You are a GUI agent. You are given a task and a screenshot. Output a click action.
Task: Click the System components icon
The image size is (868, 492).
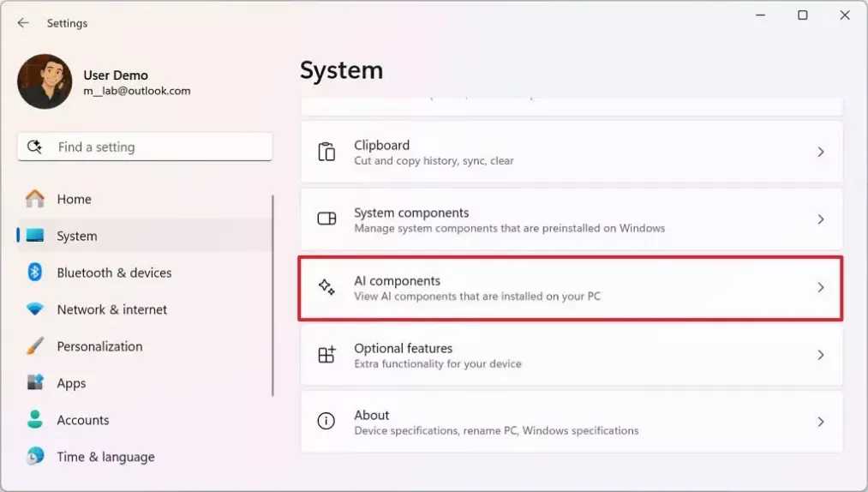pyautogui.click(x=326, y=219)
